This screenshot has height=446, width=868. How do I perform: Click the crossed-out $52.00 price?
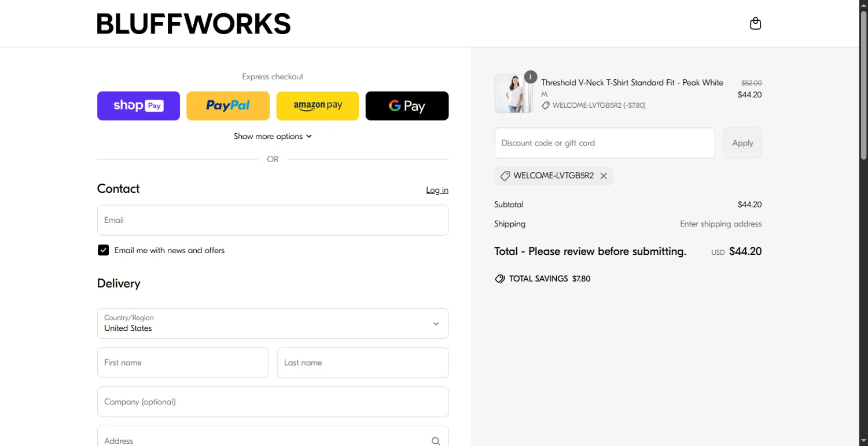[x=752, y=83]
